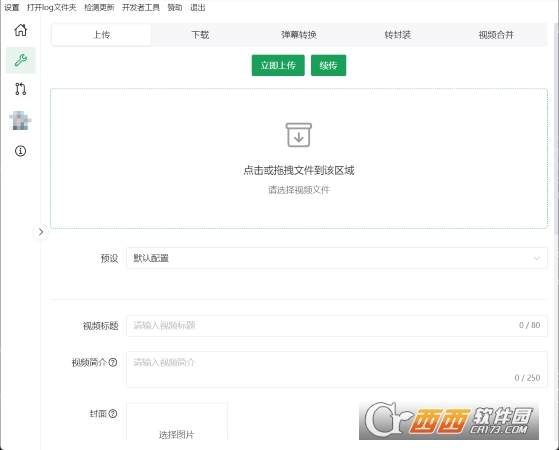Show help for 视频简介 question mark
This screenshot has height=450, width=559.
[113, 363]
